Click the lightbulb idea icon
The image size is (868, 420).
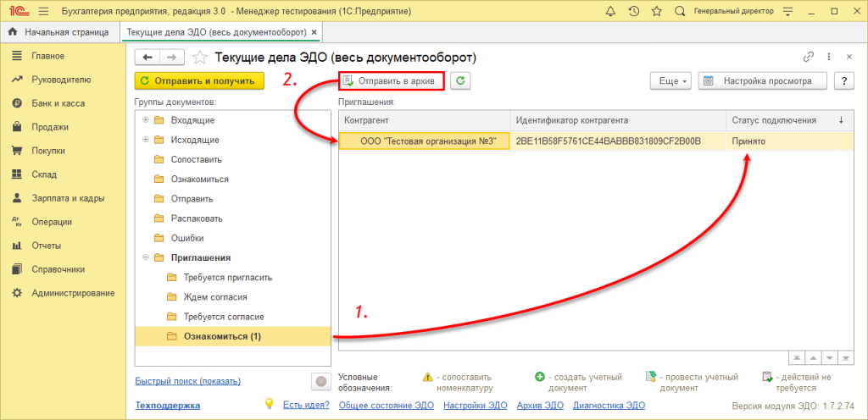[270, 404]
